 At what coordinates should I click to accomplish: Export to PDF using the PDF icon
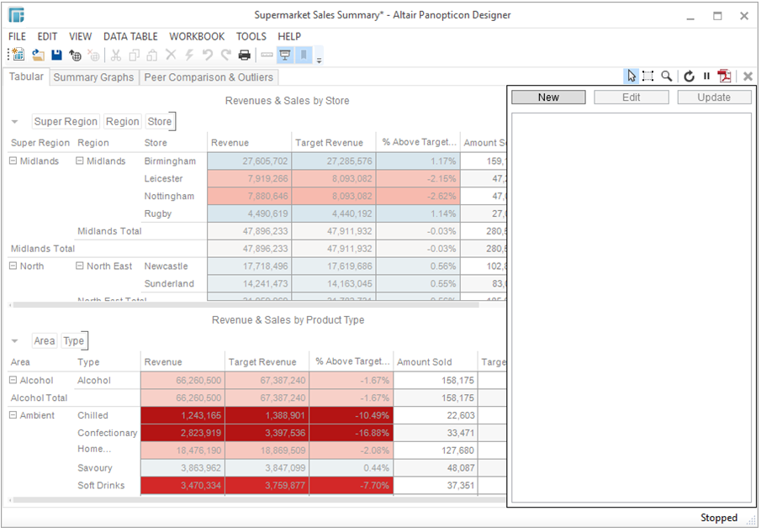(x=724, y=76)
